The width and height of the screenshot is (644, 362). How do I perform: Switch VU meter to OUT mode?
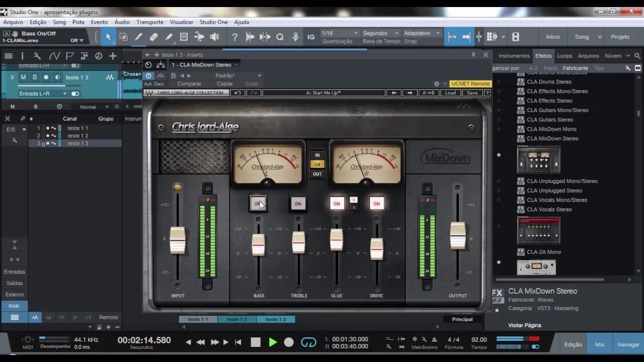coord(317,174)
